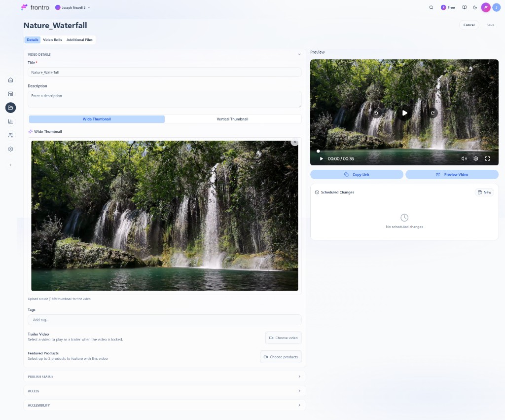Select the analytics bar-chart icon in sidebar
The image size is (505, 420).
point(10,121)
